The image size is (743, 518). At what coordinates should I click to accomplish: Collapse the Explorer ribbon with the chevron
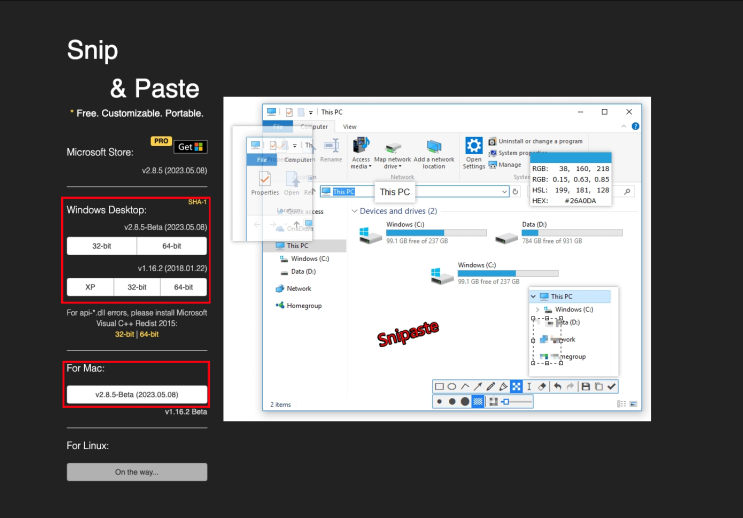pos(624,126)
